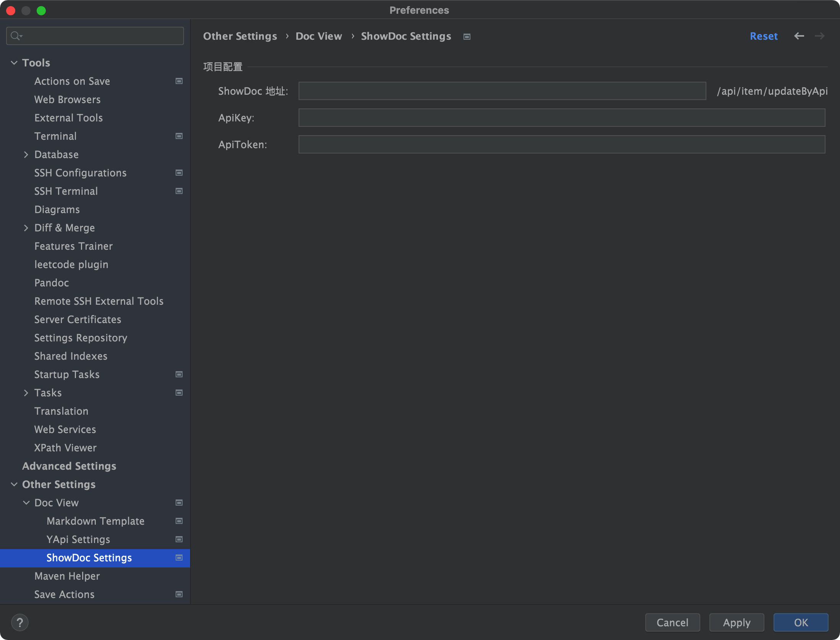Image resolution: width=840 pixels, height=640 pixels.
Task: Click the ShowDoc address text field
Action: tap(502, 91)
